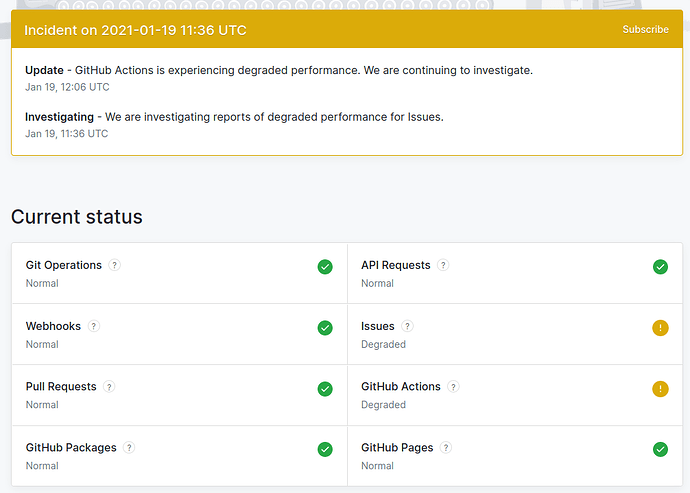Screen dimensions: 690x493
Task: Click the GitHub Packages green checkmark
Action: point(325,450)
